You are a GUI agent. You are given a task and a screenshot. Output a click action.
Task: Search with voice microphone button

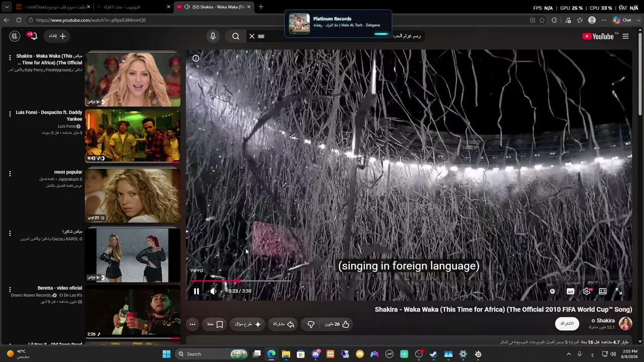[x=213, y=36]
